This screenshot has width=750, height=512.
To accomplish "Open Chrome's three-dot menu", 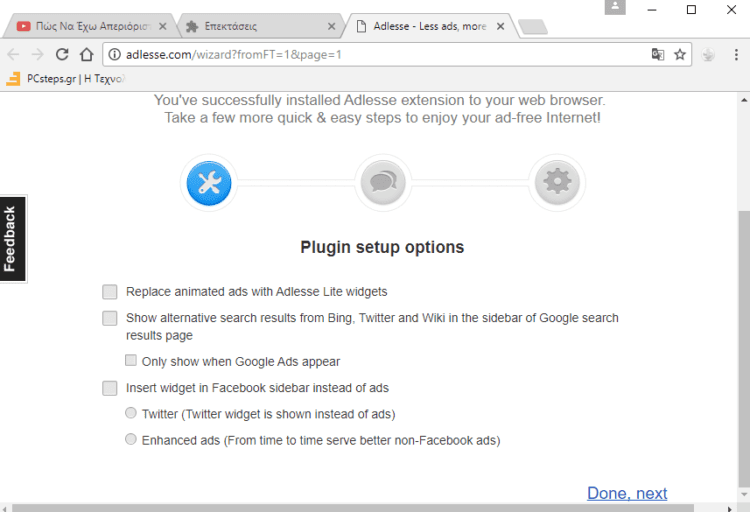I will tap(736, 55).
